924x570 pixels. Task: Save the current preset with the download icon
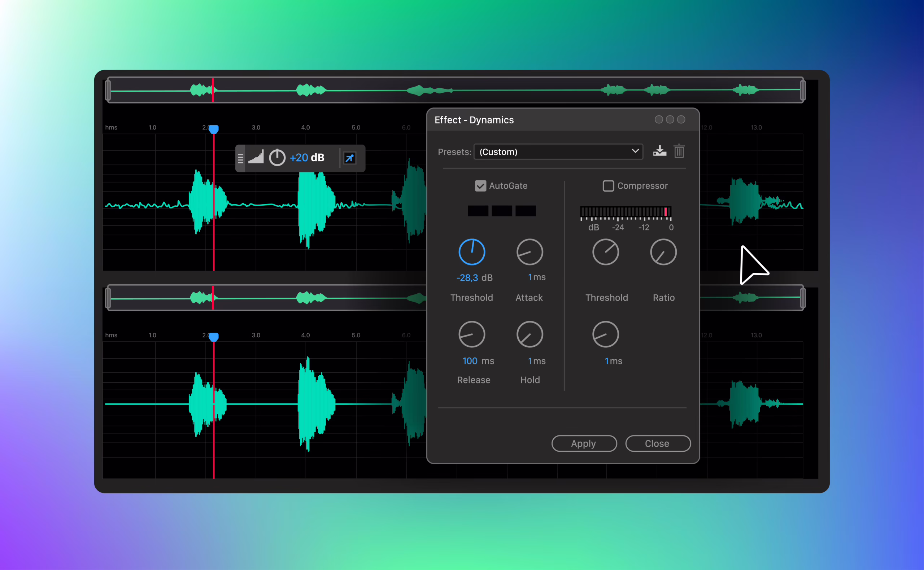pos(660,151)
